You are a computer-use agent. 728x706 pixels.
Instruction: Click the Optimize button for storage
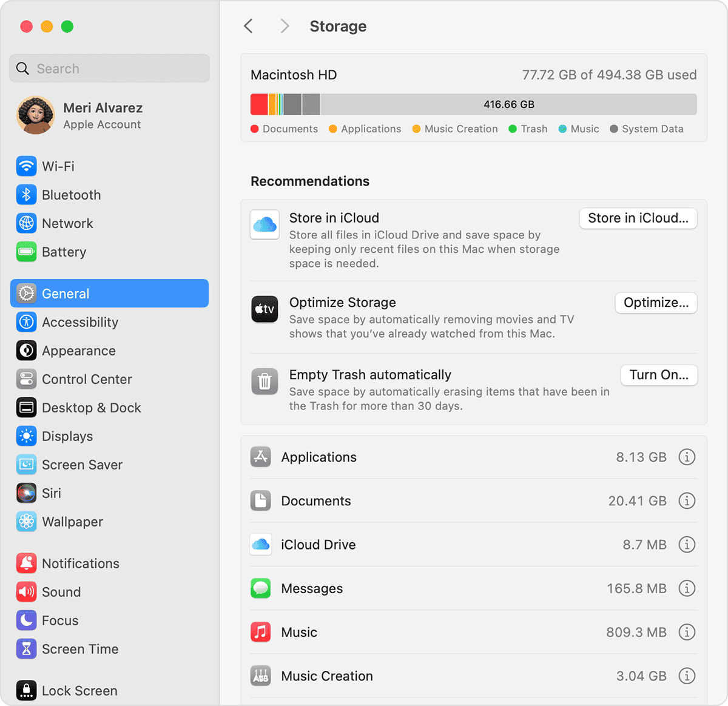[656, 303]
